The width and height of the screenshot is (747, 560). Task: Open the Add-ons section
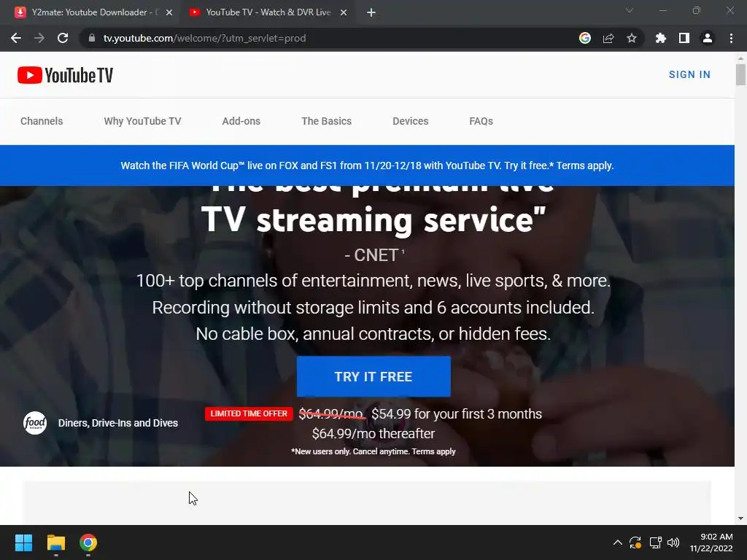(x=241, y=121)
